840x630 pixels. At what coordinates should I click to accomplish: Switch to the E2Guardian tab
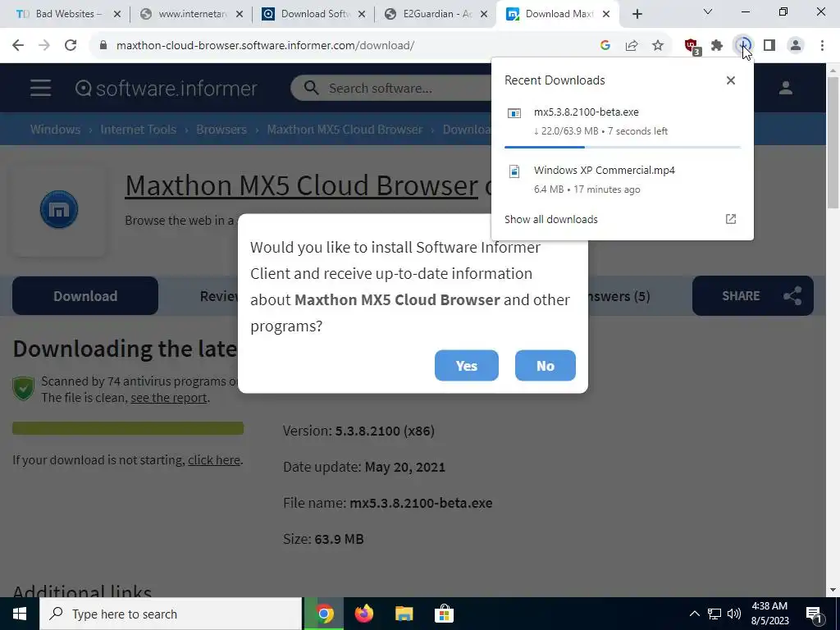[x=436, y=14]
